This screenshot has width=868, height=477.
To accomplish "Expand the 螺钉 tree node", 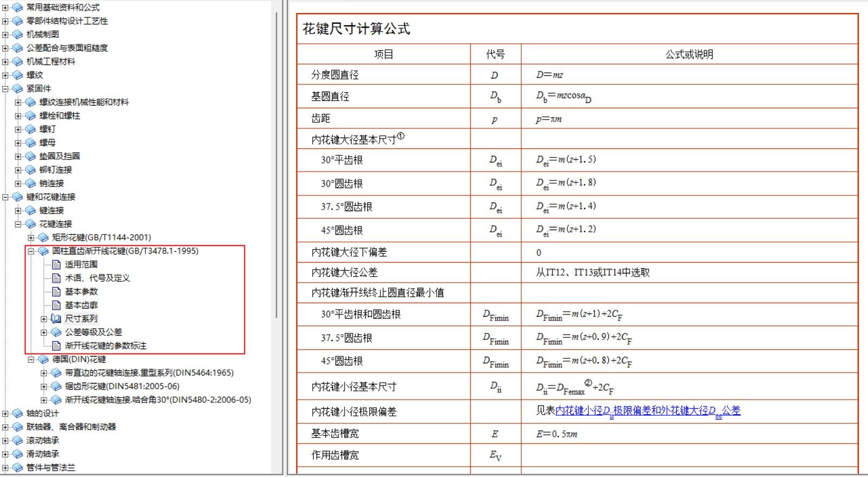I will 18,129.
